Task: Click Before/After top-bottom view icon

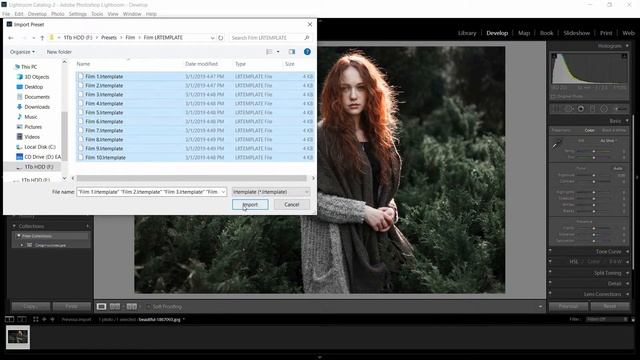Action: (x=131, y=307)
